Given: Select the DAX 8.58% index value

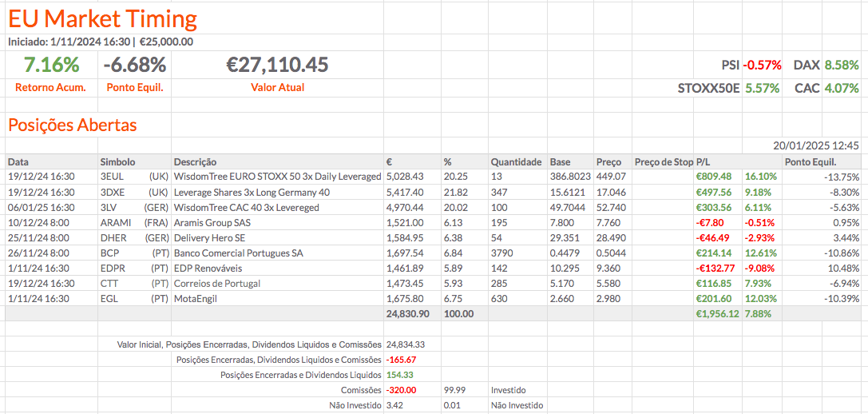Looking at the screenshot, I should coord(842,65).
